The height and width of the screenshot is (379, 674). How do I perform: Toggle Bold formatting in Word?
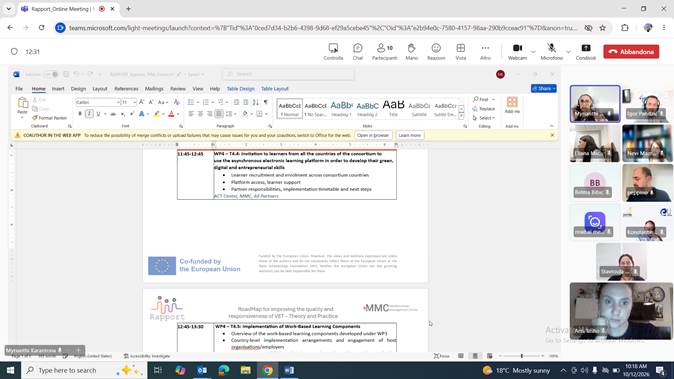tap(80, 114)
